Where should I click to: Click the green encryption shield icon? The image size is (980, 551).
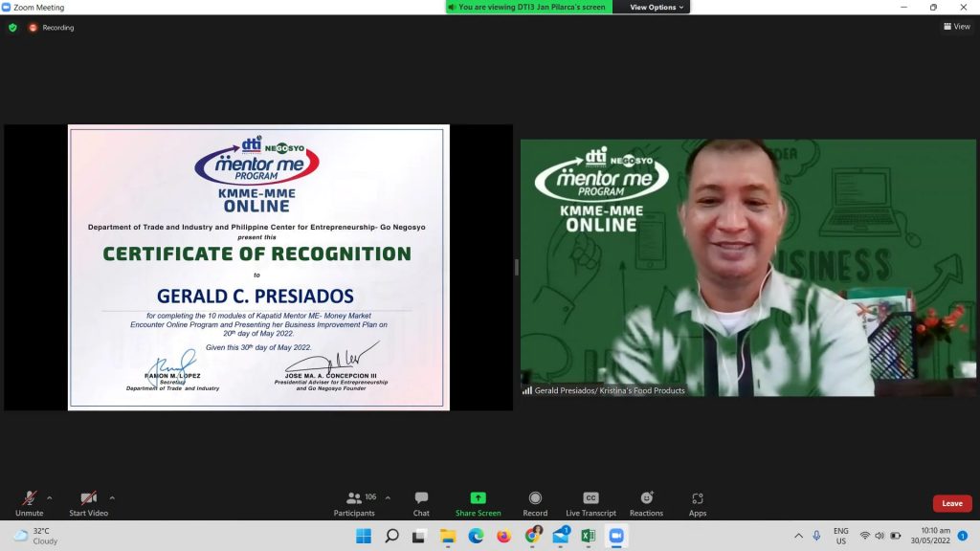[x=12, y=28]
